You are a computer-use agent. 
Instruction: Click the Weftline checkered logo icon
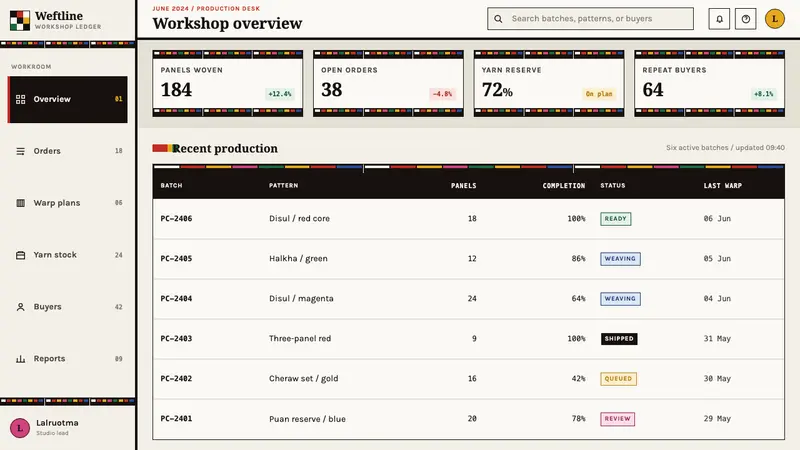(20, 20)
